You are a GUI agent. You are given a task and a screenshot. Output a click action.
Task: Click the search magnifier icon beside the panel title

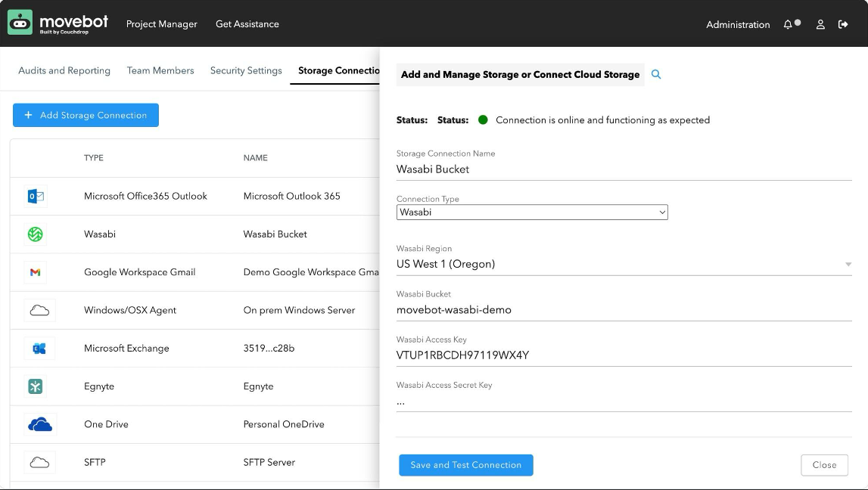point(656,74)
